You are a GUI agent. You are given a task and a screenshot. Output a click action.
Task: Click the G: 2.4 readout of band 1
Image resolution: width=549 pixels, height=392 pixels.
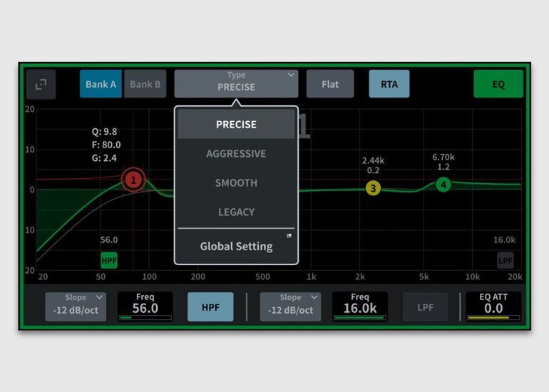pos(104,158)
